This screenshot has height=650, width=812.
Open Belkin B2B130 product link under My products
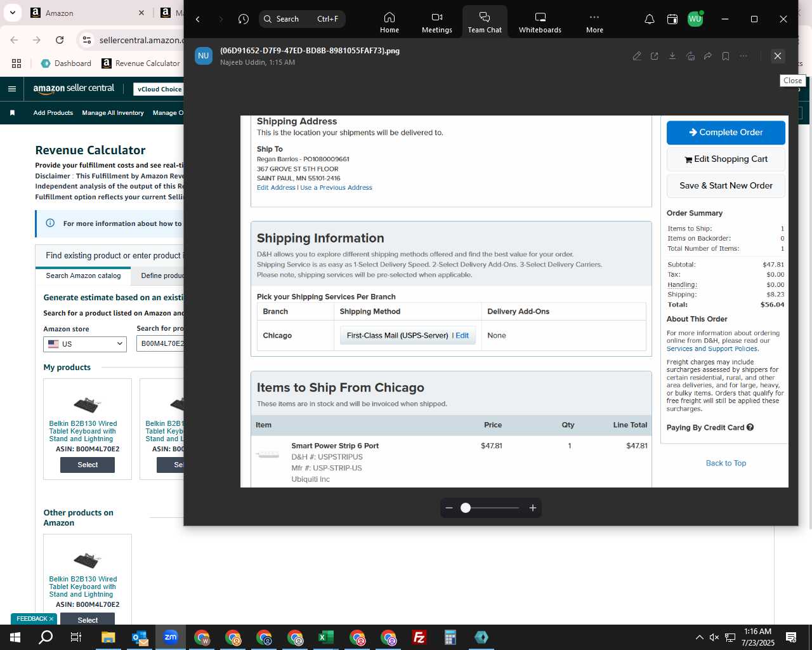click(82, 431)
